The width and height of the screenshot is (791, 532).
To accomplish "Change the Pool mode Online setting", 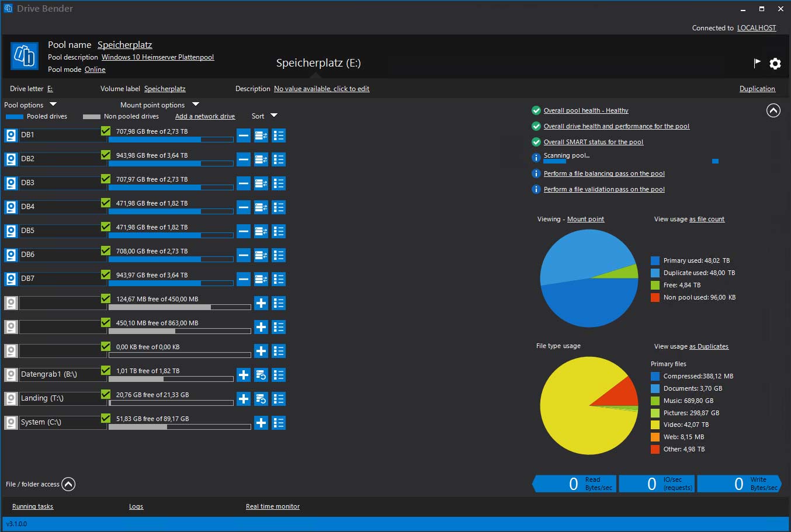I will click(x=95, y=69).
